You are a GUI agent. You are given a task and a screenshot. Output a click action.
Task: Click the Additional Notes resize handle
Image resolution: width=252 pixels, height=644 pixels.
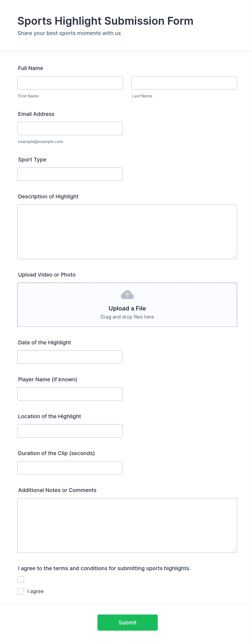234,550
